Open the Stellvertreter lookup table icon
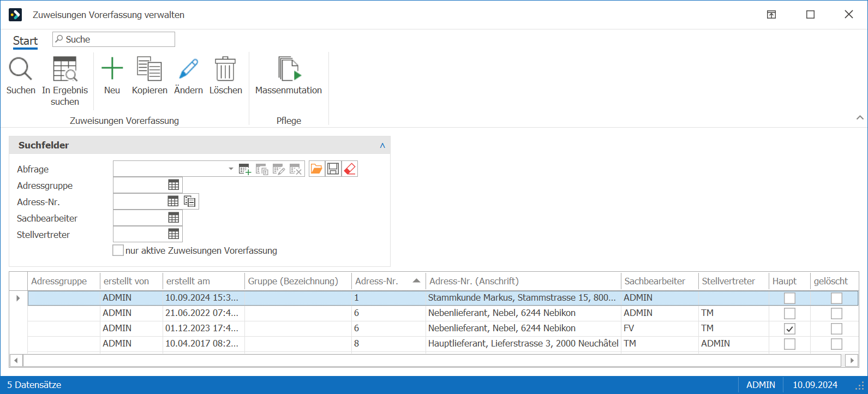This screenshot has width=868, height=394. 173,234
